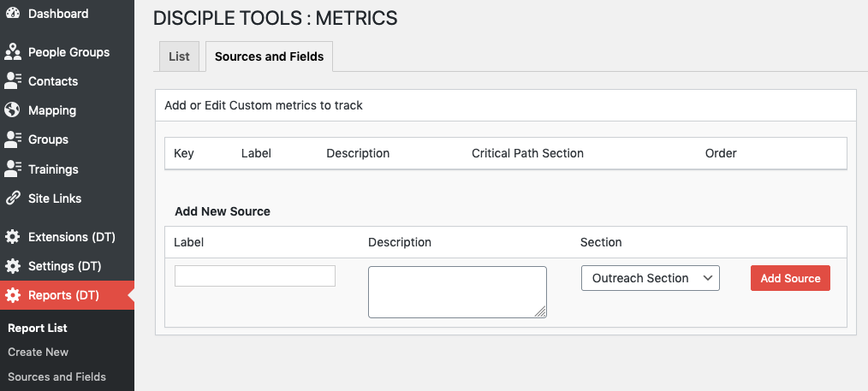The image size is (868, 391).
Task: Click the Groups sidebar icon
Action: click(x=12, y=139)
